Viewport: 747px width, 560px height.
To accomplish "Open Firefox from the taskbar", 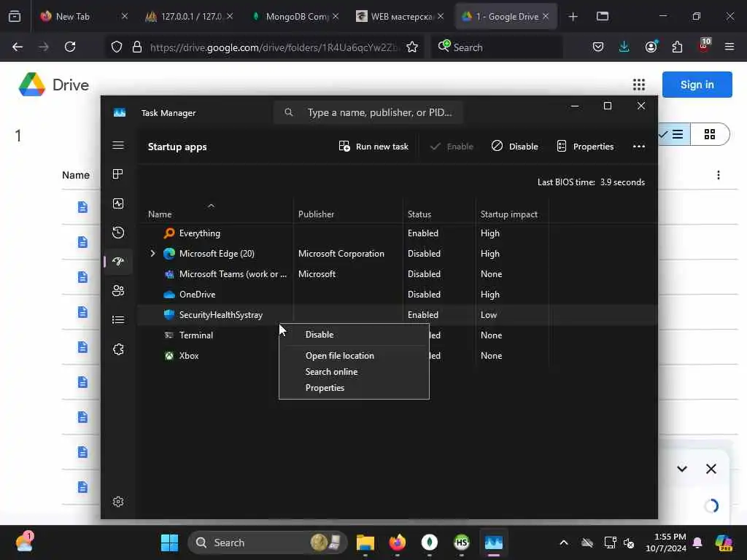I will pyautogui.click(x=398, y=542).
